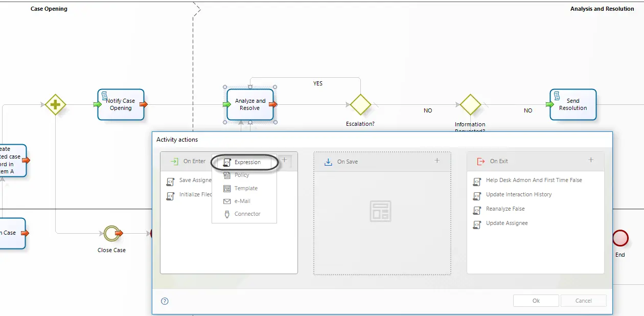Click the Update Assignee expression icon
Image resolution: width=644 pixels, height=316 pixels.
(477, 224)
